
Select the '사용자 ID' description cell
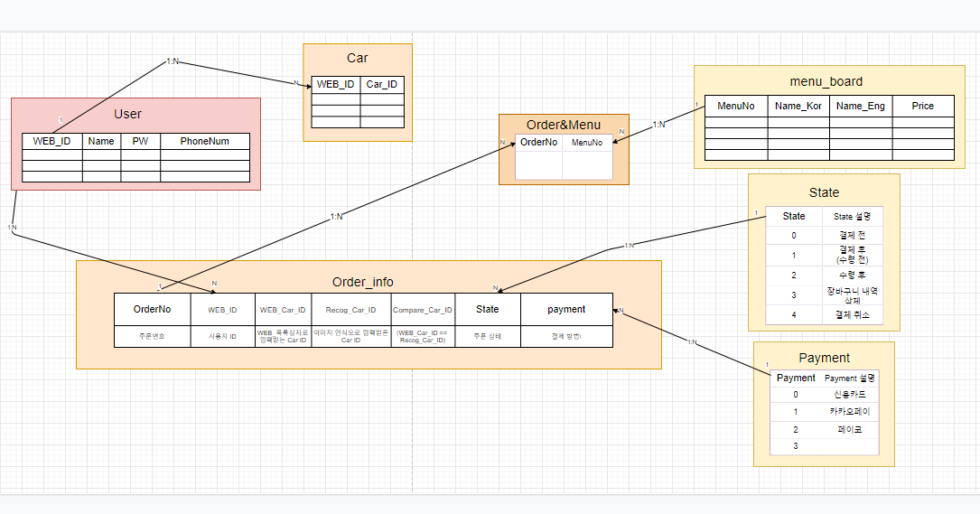222,336
